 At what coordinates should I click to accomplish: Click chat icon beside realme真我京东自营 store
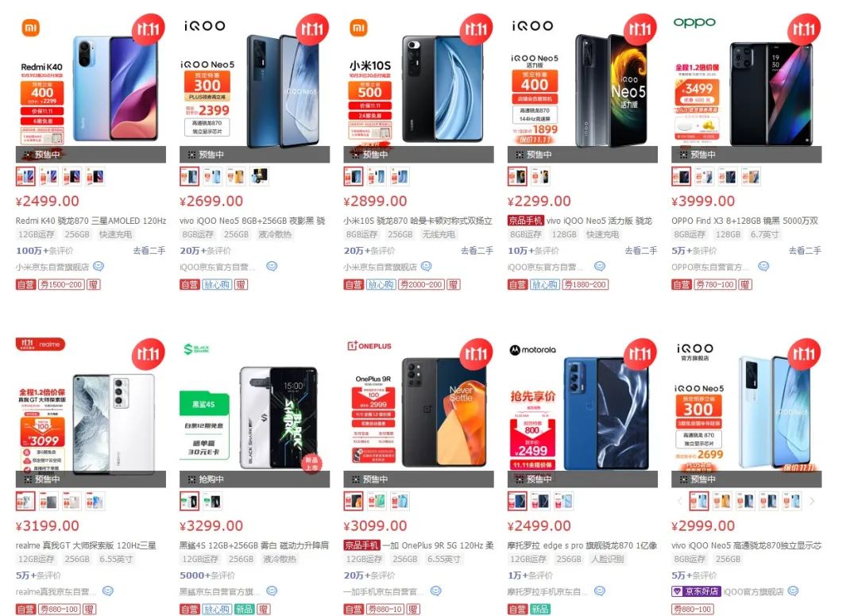click(108, 591)
